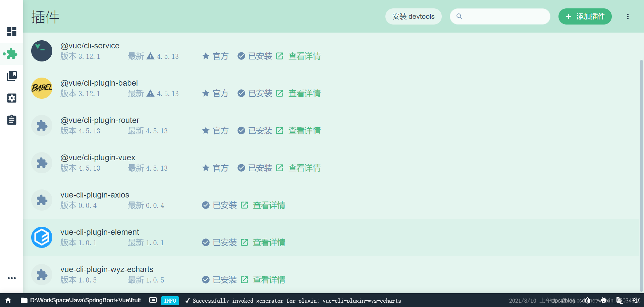Click the plugin title vue-cli-plugin-element
This screenshot has width=644, height=307.
pos(100,232)
